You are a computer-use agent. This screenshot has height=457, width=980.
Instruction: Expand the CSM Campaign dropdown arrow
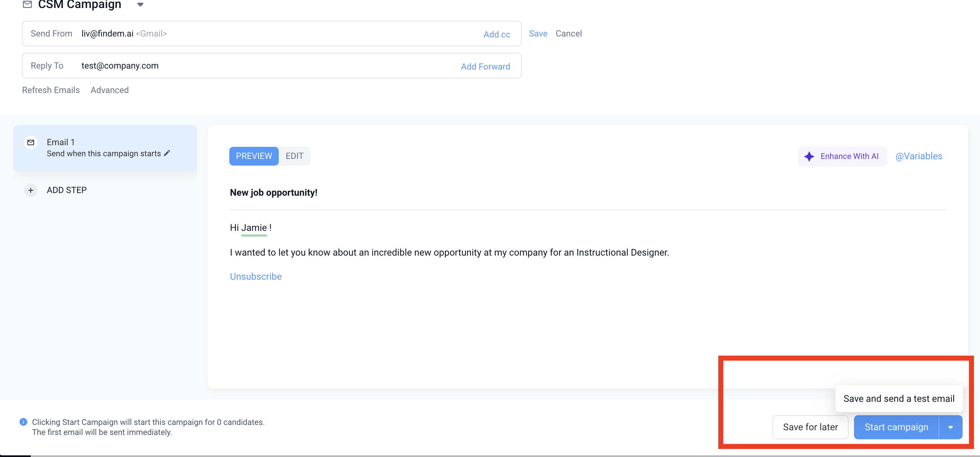140,5
